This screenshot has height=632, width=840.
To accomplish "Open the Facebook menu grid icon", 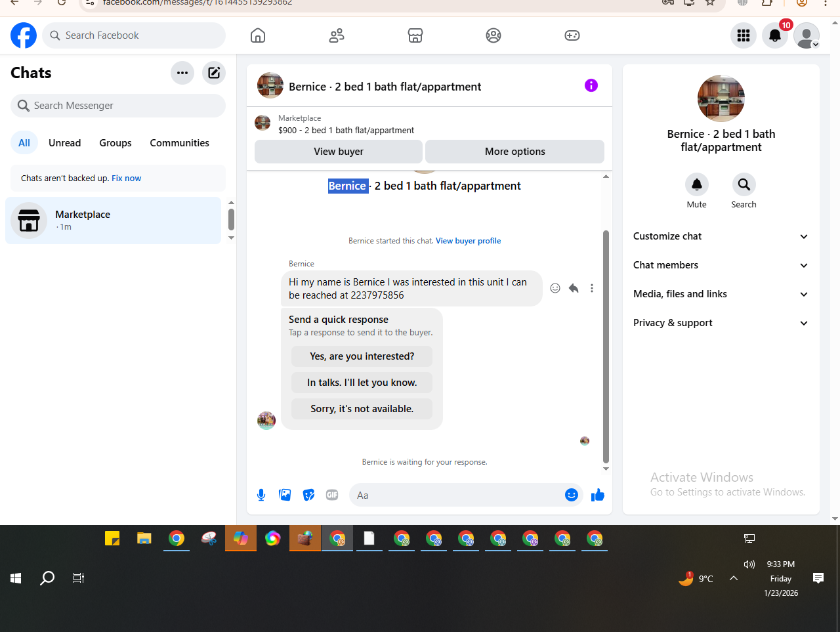I will point(744,35).
